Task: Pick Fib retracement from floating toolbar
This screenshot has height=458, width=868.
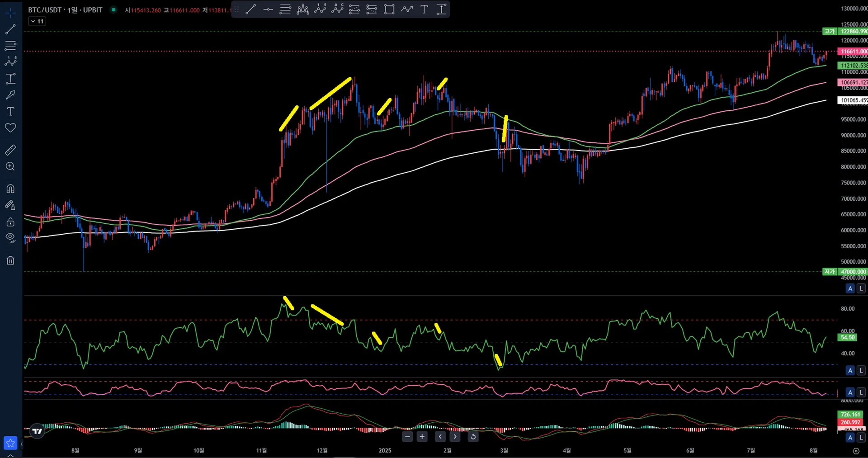Action: tap(285, 9)
